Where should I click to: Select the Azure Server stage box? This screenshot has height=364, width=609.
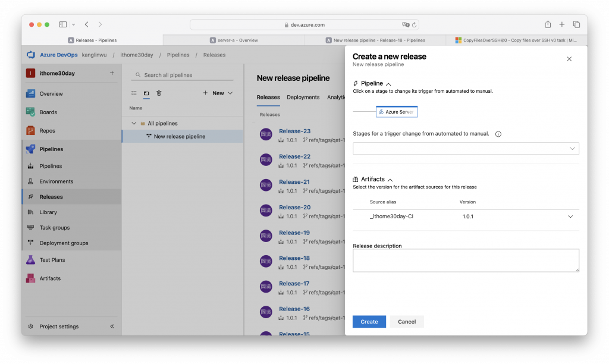pos(397,112)
